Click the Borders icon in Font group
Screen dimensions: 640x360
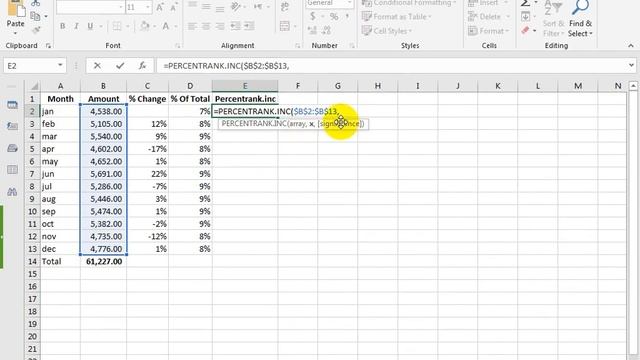117,26
